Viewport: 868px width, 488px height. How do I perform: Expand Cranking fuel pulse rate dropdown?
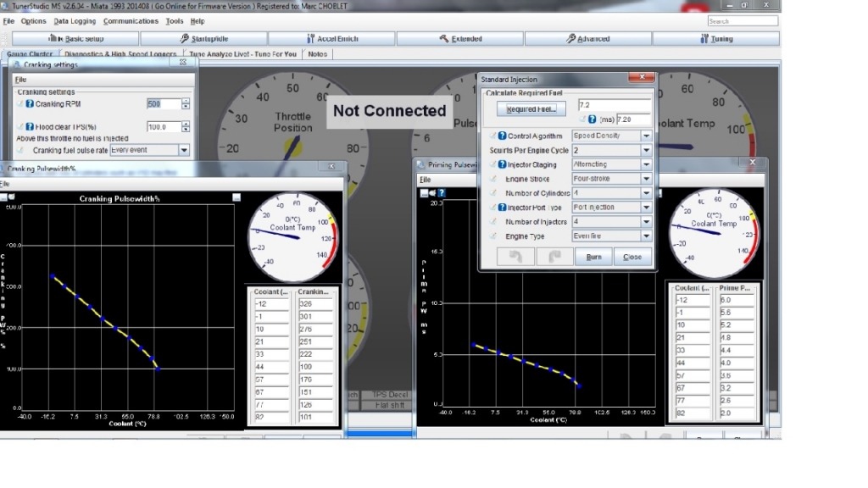click(x=184, y=150)
